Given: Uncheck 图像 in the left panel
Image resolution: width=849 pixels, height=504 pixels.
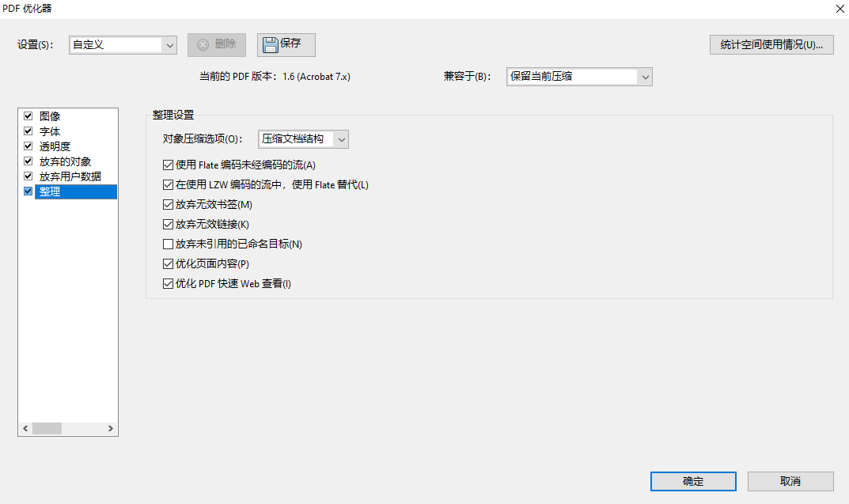Looking at the screenshot, I should tap(28, 116).
